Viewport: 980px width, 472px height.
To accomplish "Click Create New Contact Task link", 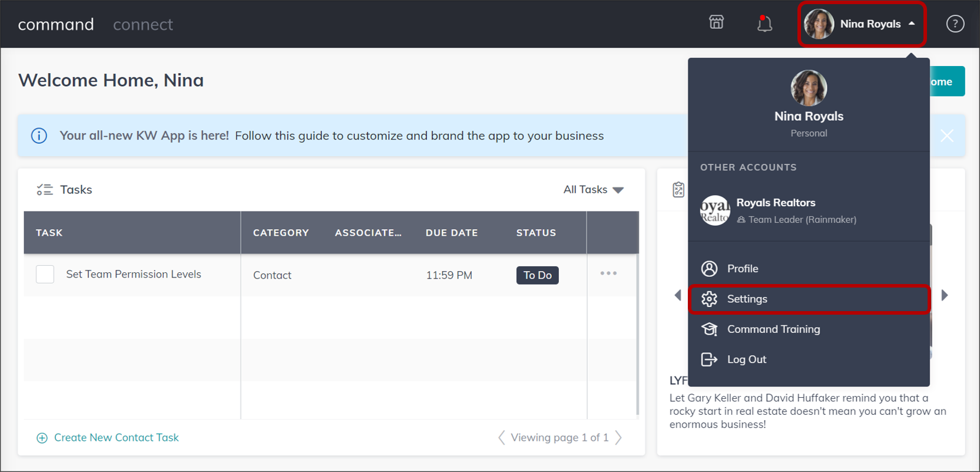I will click(117, 438).
